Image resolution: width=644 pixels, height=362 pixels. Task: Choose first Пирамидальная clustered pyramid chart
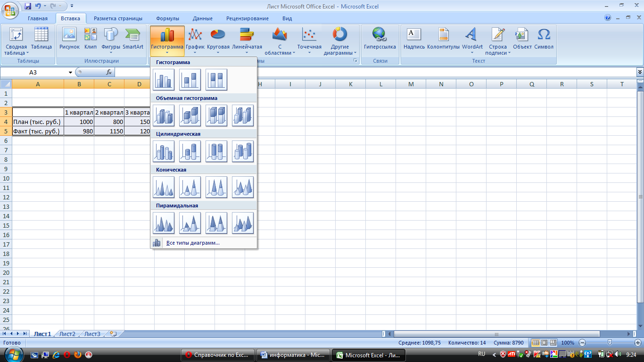tap(164, 222)
